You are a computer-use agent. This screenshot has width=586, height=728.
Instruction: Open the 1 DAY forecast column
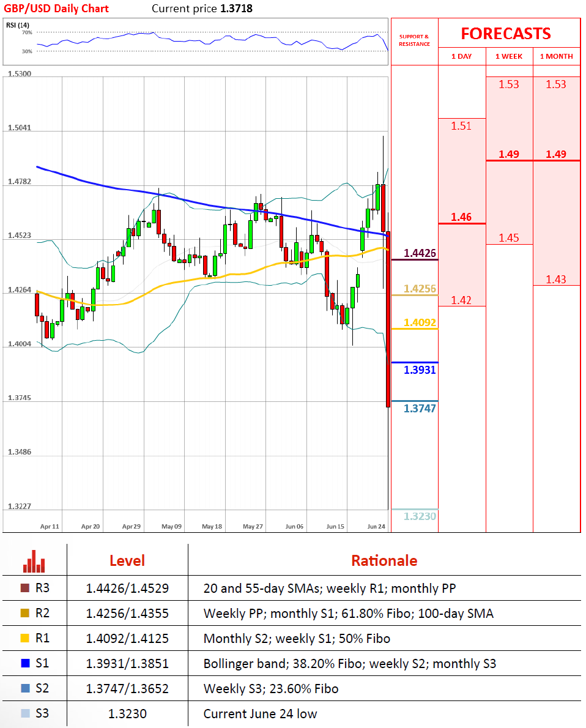point(461,56)
